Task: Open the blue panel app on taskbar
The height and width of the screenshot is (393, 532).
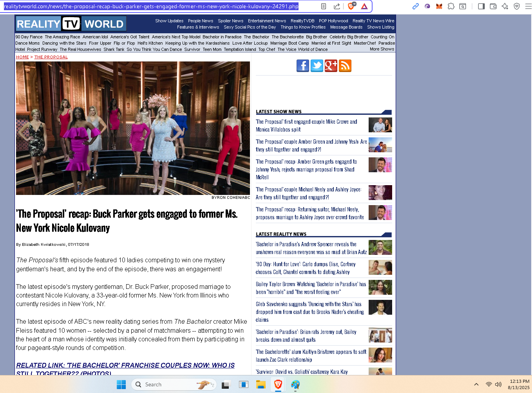Action: 244,384
